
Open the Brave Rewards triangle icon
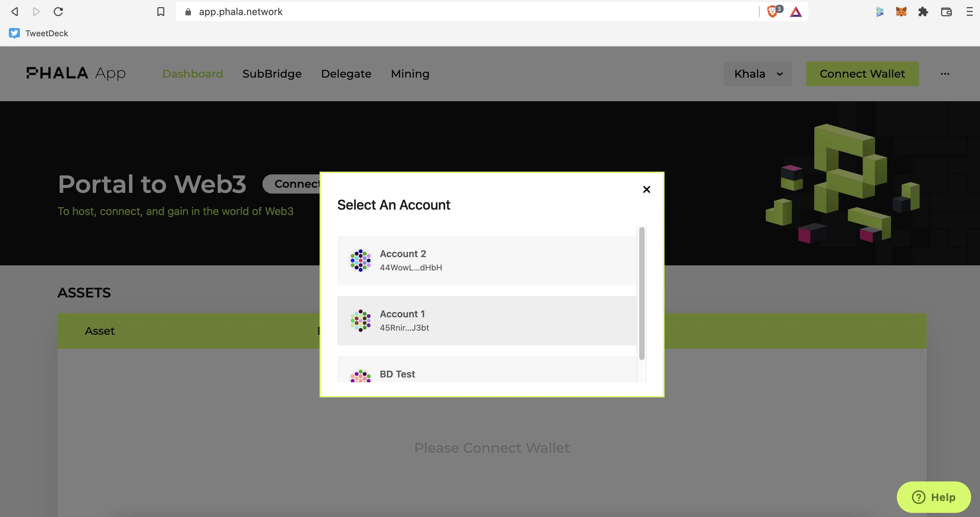click(796, 12)
